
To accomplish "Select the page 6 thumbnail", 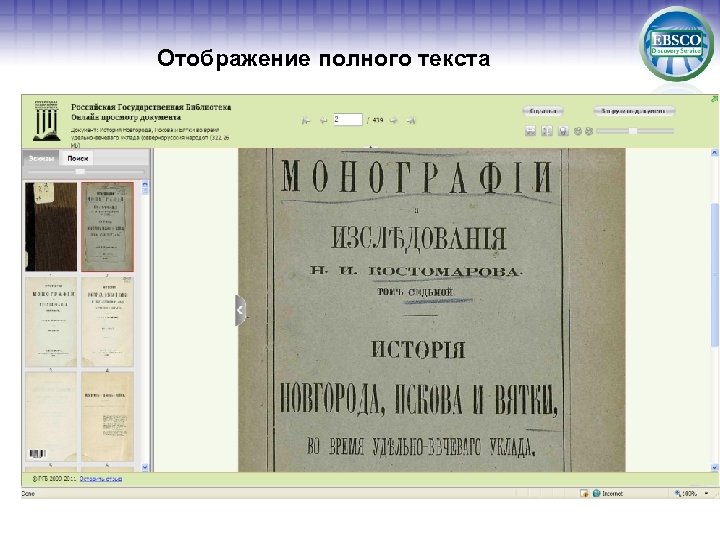I will click(107, 417).
